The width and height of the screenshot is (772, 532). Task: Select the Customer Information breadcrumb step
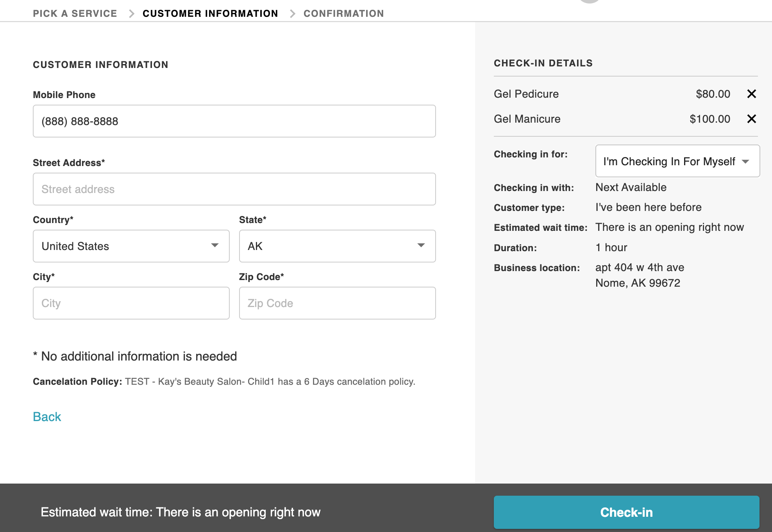tap(210, 14)
